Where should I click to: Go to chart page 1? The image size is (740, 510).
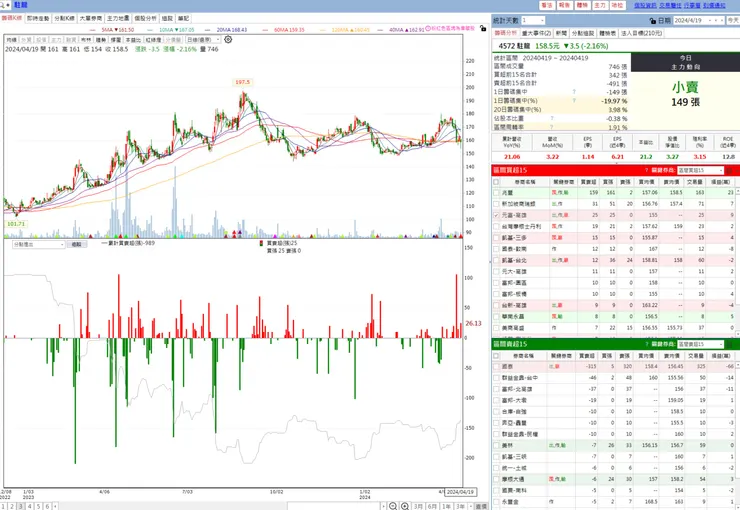[x=3, y=506]
